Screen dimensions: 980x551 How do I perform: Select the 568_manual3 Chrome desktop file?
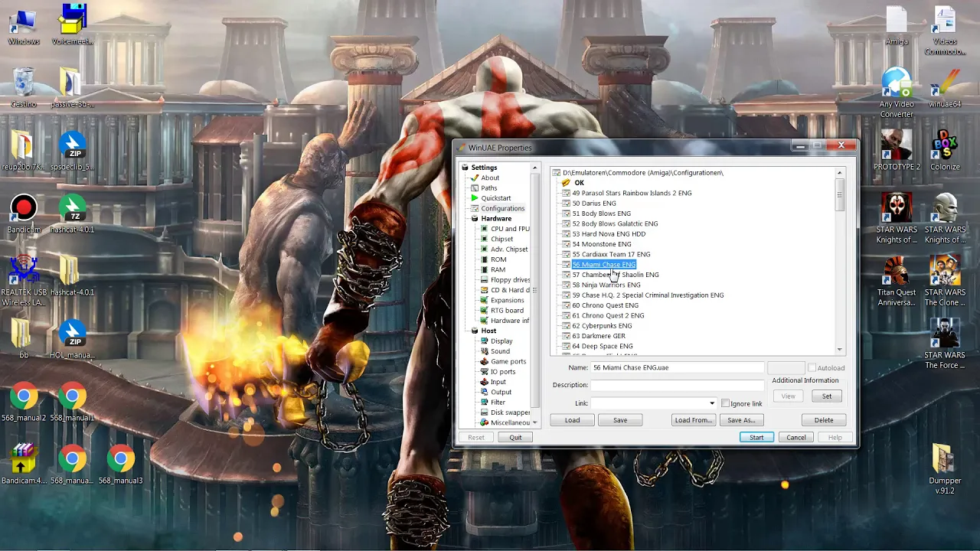click(120, 465)
